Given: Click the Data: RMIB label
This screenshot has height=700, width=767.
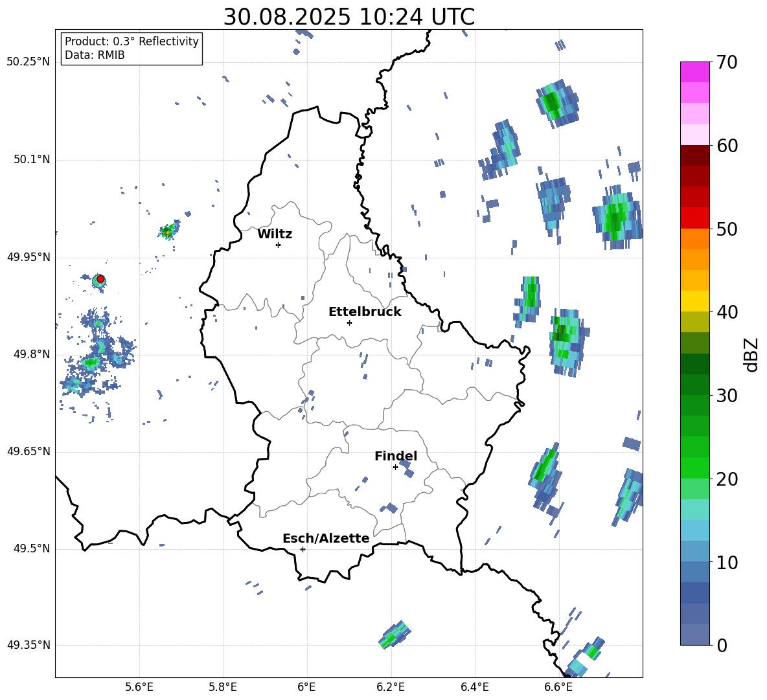Looking at the screenshot, I should (x=95, y=55).
